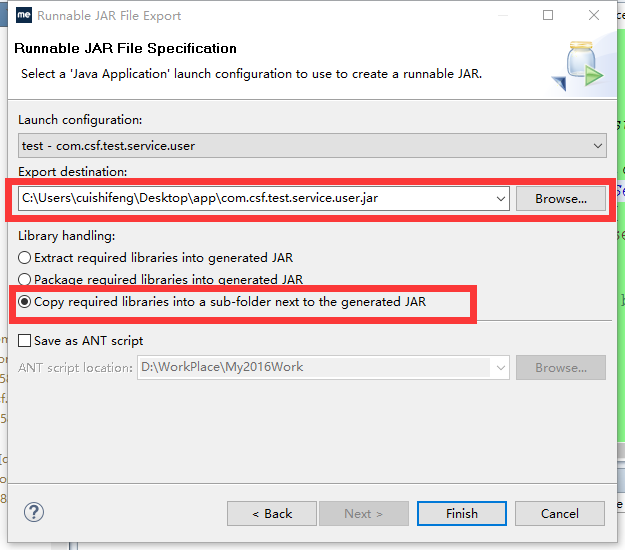
Task: Click inside the Export destination path field
Action: 255,198
